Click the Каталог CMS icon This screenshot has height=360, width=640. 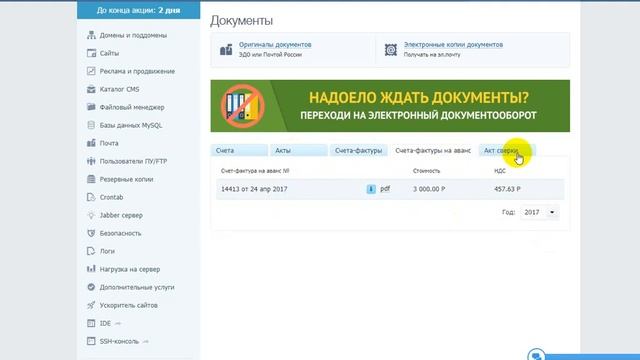click(91, 89)
